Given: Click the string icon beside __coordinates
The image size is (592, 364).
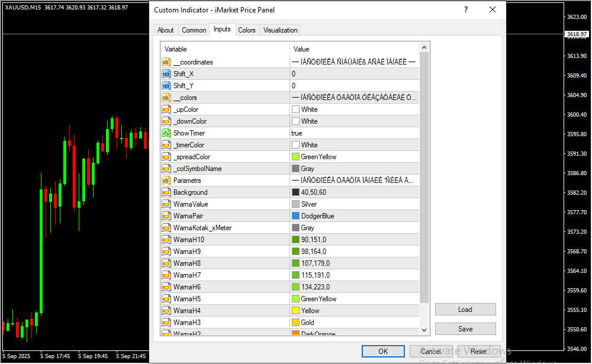Looking at the screenshot, I should point(166,62).
